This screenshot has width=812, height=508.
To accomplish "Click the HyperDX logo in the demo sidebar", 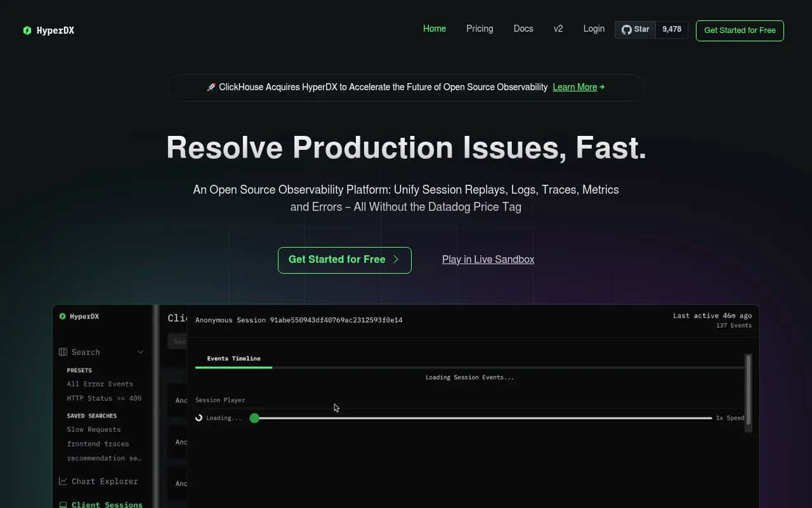I will (x=79, y=316).
